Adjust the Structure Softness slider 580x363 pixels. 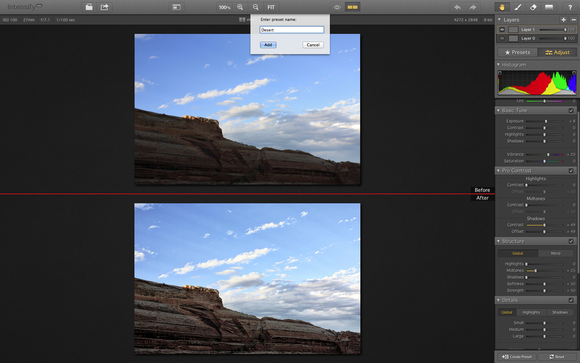[544, 284]
